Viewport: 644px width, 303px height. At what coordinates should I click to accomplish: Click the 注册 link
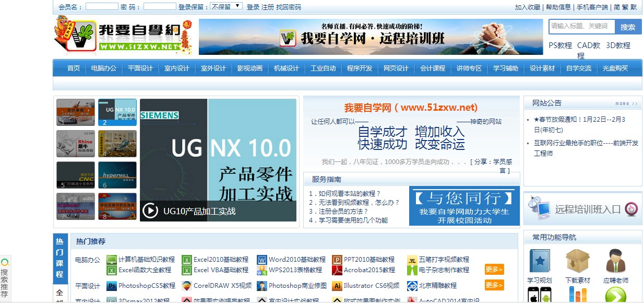268,7
